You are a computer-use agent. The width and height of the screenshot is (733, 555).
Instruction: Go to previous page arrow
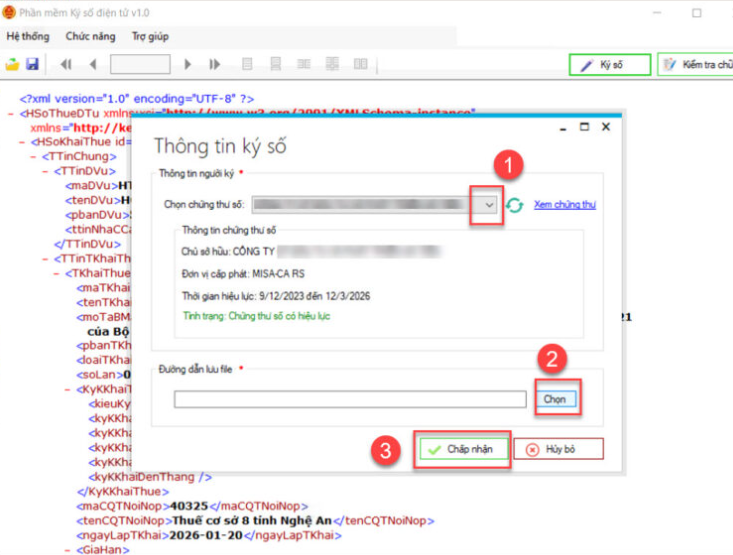coord(93,64)
